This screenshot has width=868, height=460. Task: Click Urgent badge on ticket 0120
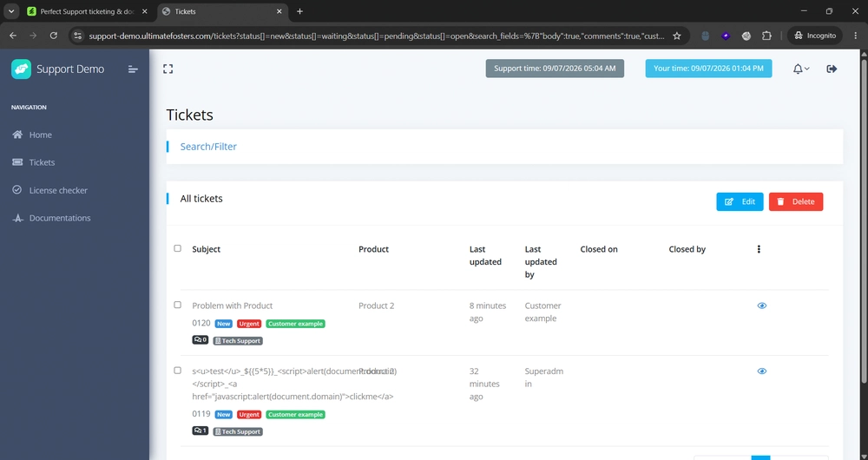(x=249, y=323)
